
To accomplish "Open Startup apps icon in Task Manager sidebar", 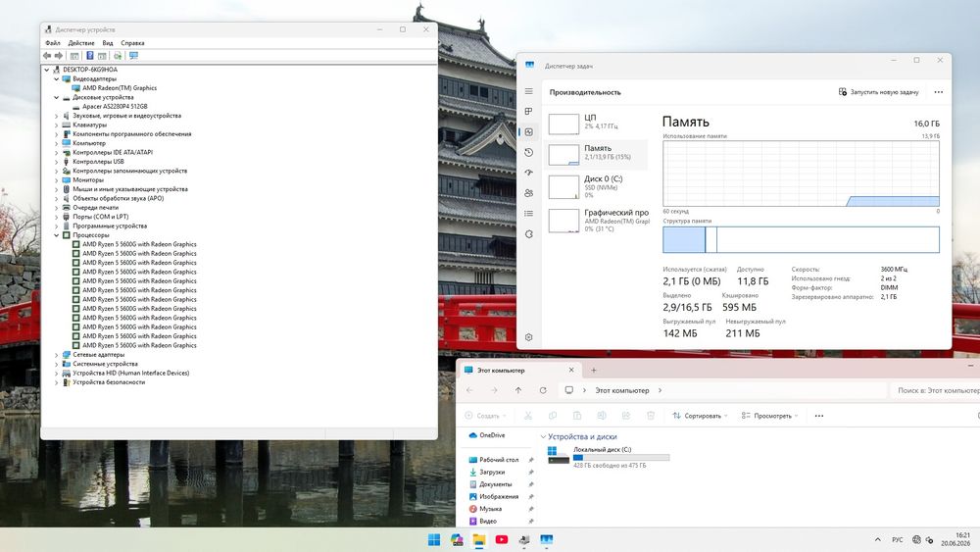I will (x=529, y=173).
